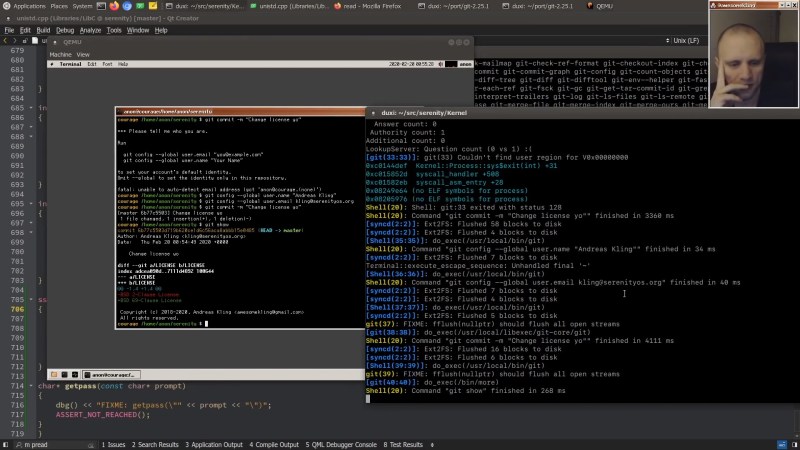Open the Build menu in Qt Creator
The width and height of the screenshot is (800, 450).
pyautogui.click(x=43, y=30)
